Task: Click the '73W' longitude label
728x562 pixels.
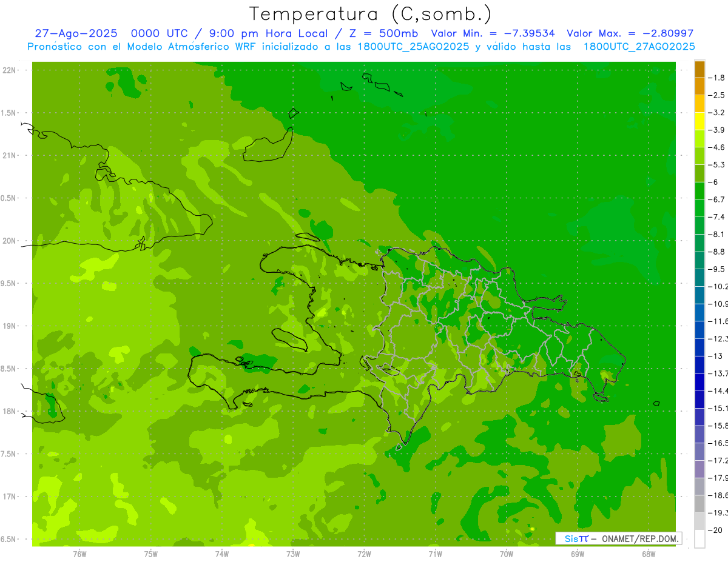Action: point(293,554)
